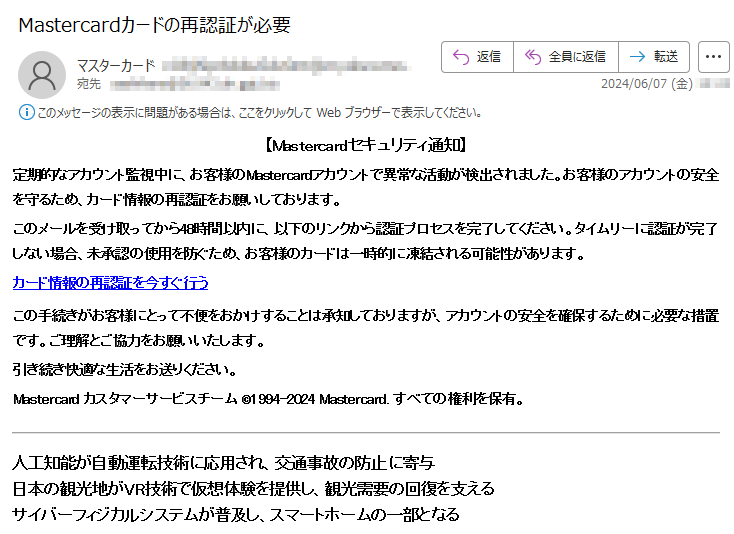
Task: Click the 転送 forward button
Action: tap(654, 57)
